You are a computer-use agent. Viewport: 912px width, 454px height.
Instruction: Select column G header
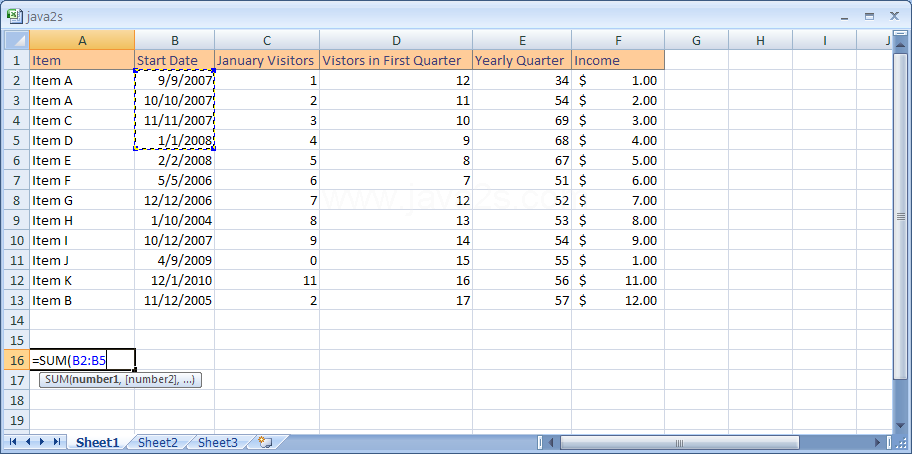pyautogui.click(x=696, y=41)
